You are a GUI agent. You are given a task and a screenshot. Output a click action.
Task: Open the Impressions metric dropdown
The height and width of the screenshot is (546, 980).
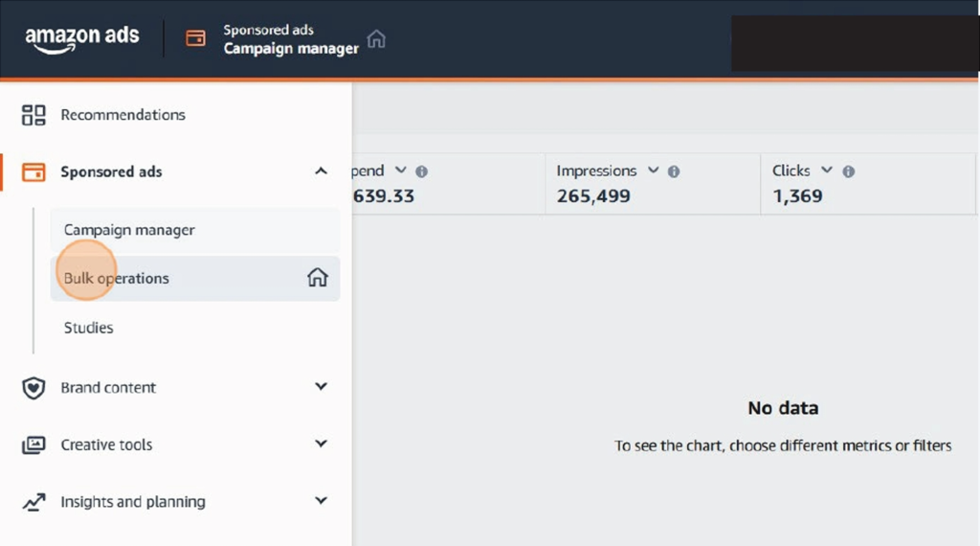(x=653, y=171)
